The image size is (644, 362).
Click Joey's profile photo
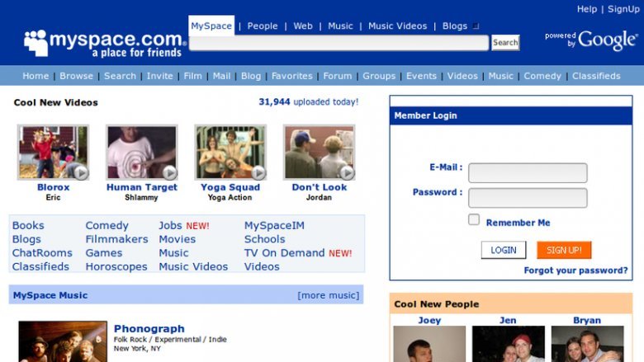tap(429, 344)
